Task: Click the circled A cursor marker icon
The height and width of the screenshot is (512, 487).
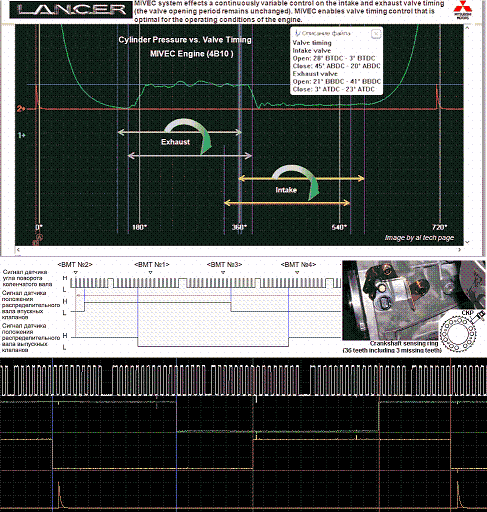Action: [39, 237]
